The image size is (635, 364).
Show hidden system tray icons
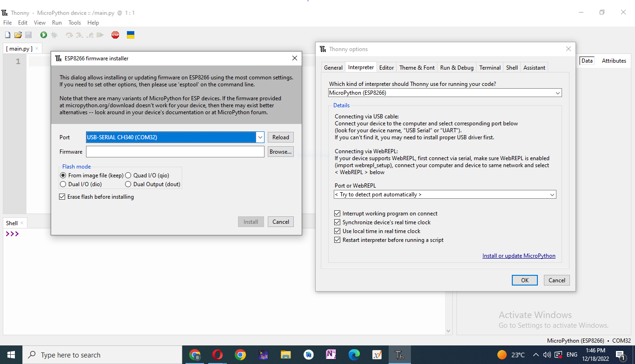536,355
